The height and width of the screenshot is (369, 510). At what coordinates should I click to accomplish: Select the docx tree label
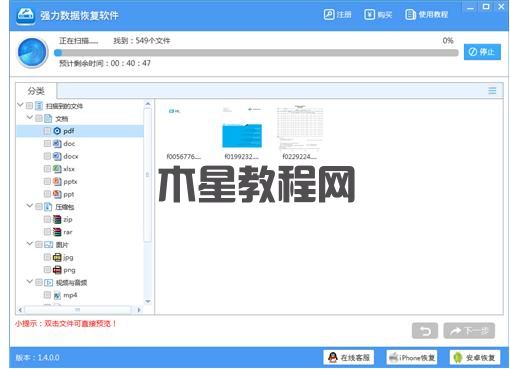pos(71,156)
